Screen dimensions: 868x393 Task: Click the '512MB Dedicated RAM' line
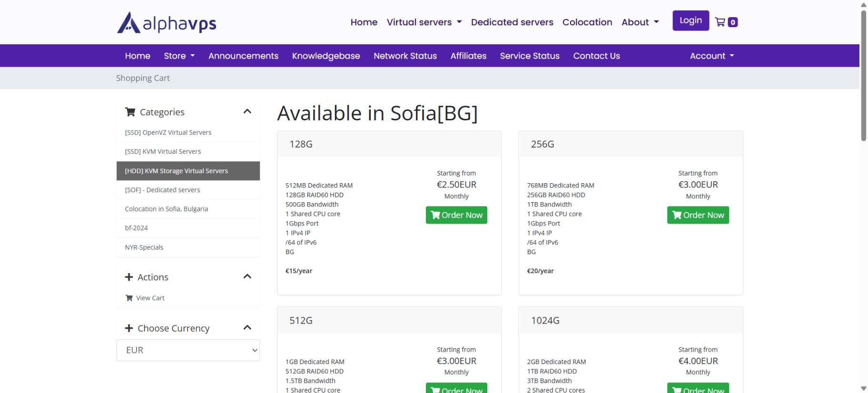[319, 186]
